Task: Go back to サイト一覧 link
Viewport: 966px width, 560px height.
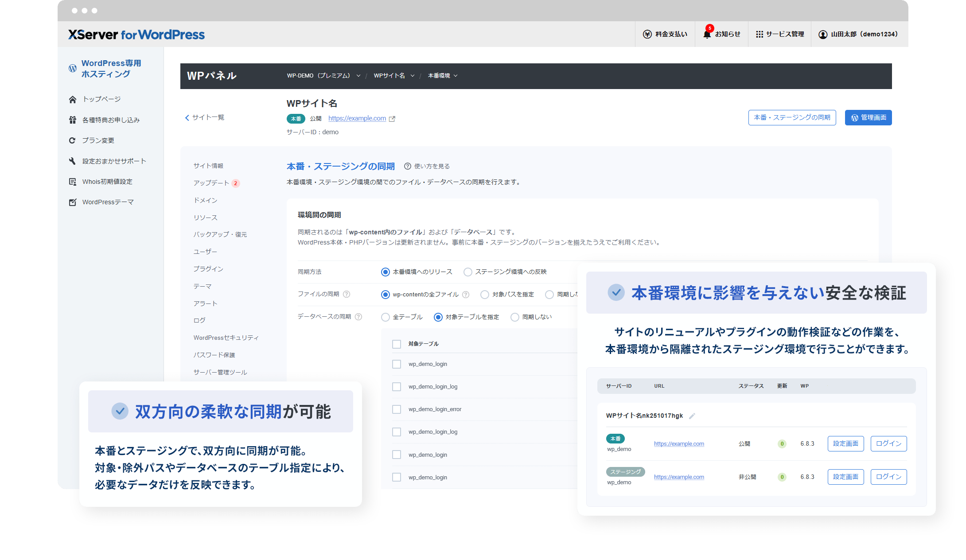Action: coord(205,117)
